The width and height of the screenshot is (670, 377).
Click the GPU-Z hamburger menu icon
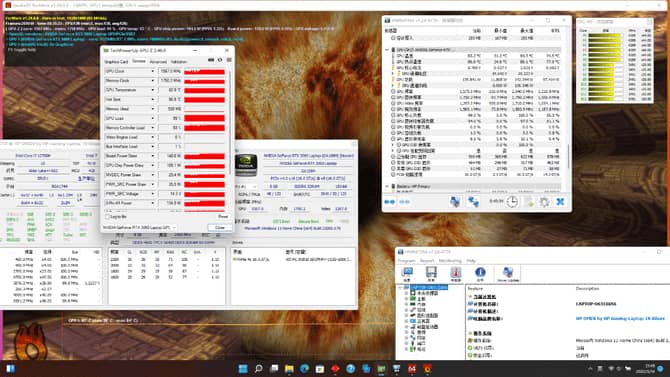click(x=229, y=60)
